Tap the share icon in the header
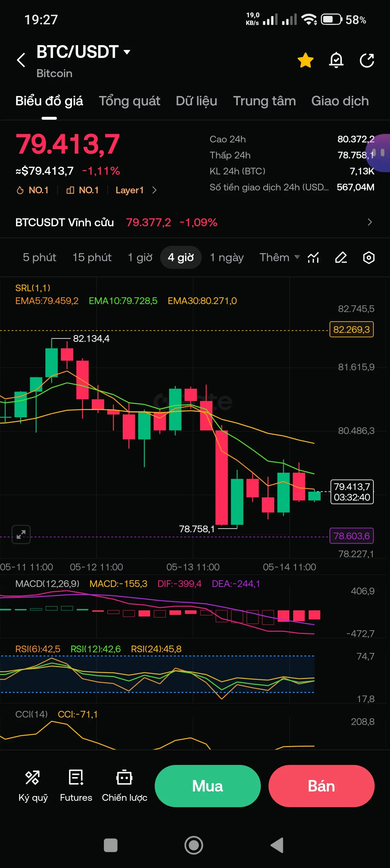Viewport: 390px width, 868px height. [367, 60]
